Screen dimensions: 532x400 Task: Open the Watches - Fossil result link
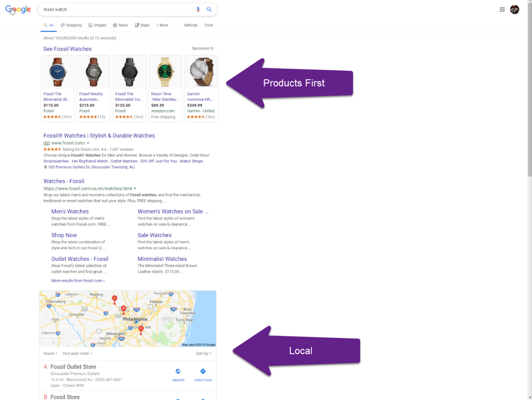pos(64,181)
